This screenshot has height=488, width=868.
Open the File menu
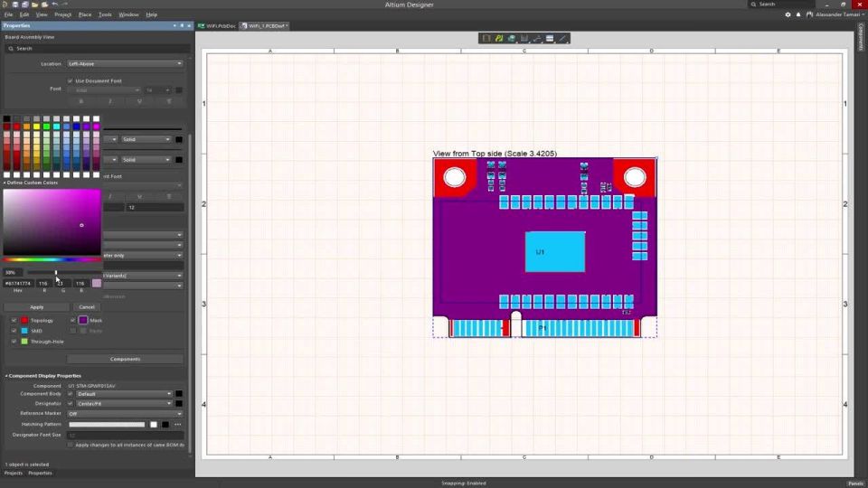[x=8, y=14]
